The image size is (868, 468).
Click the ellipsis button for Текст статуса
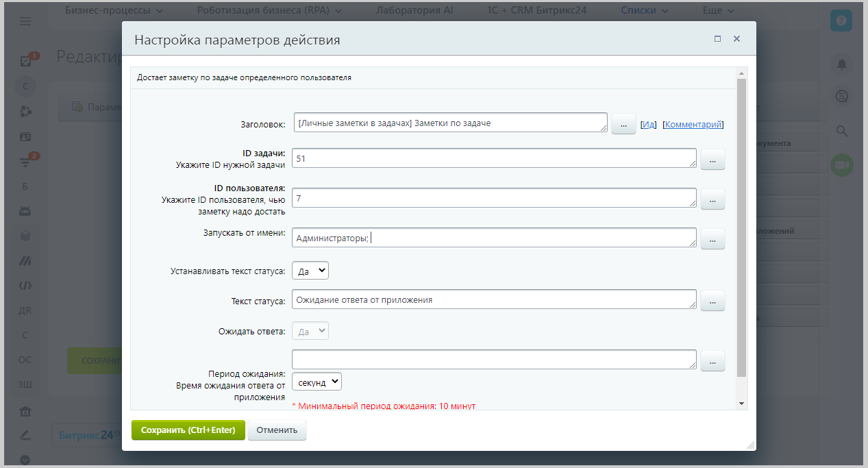click(712, 301)
